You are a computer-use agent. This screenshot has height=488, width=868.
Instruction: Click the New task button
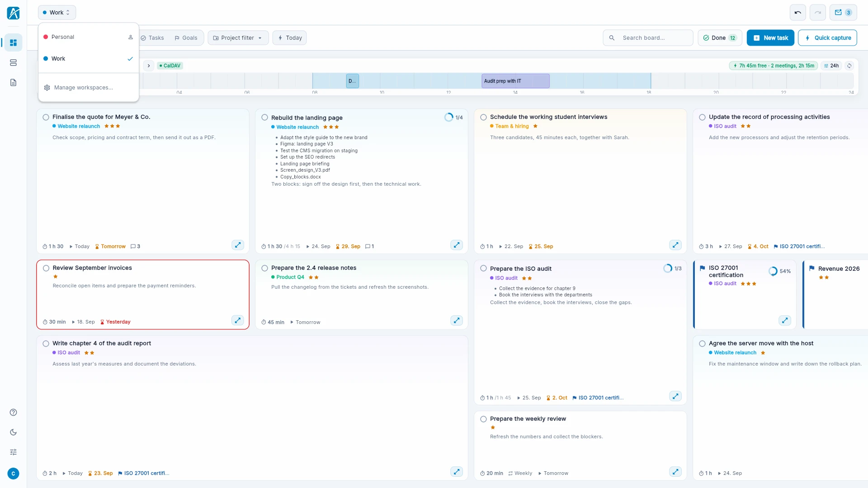pos(770,38)
